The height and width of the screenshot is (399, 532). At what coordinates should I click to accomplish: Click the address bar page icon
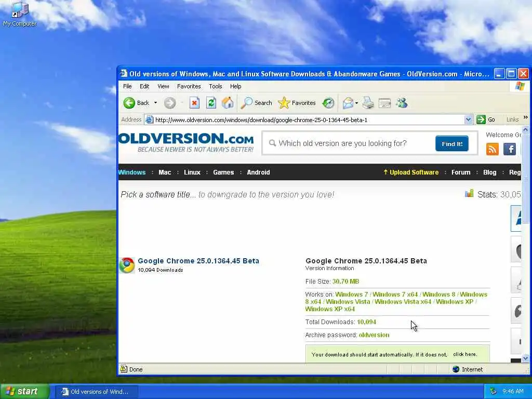(x=149, y=120)
